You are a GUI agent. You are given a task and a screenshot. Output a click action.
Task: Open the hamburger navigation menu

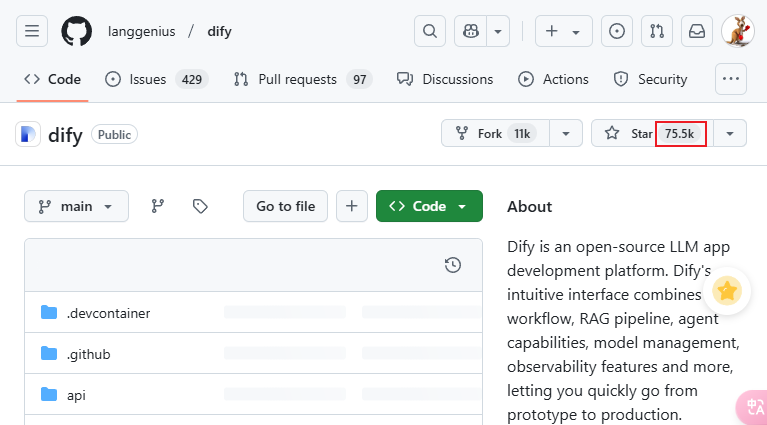[x=32, y=31]
